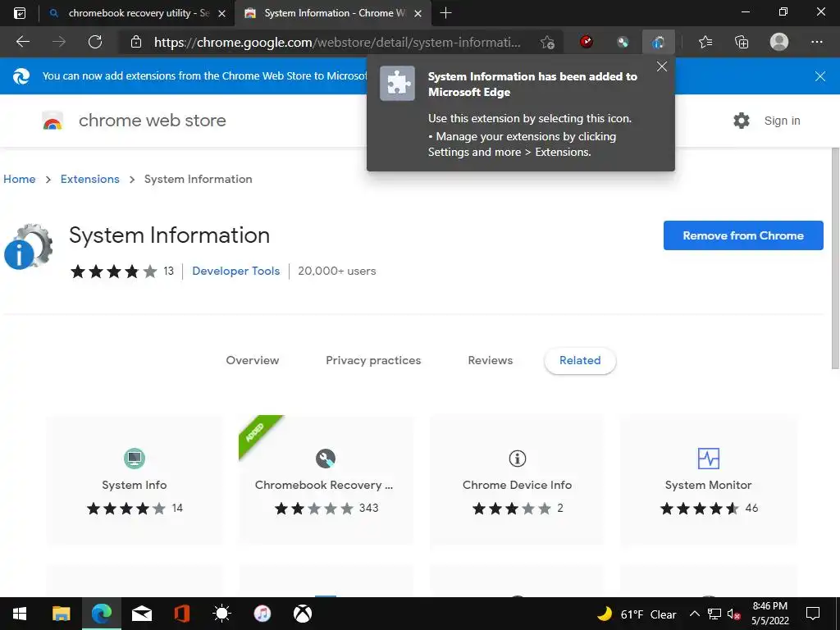Screen dimensions: 840x630
Task: Click the 13 ratings star count
Action: pos(168,271)
